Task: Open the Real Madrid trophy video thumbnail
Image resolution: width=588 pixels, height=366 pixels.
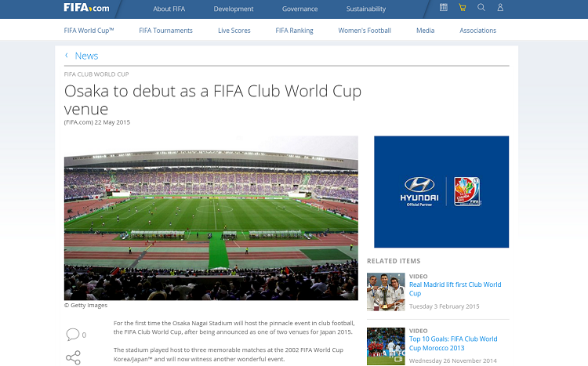Action: tap(386, 292)
